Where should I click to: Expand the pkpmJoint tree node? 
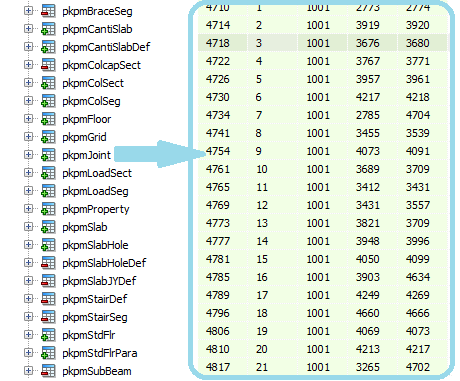[28, 155]
